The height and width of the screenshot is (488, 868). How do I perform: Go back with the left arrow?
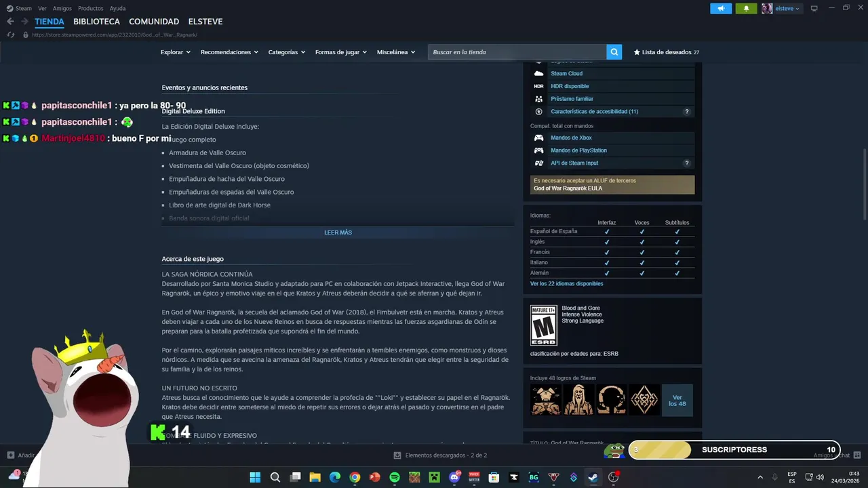click(10, 22)
